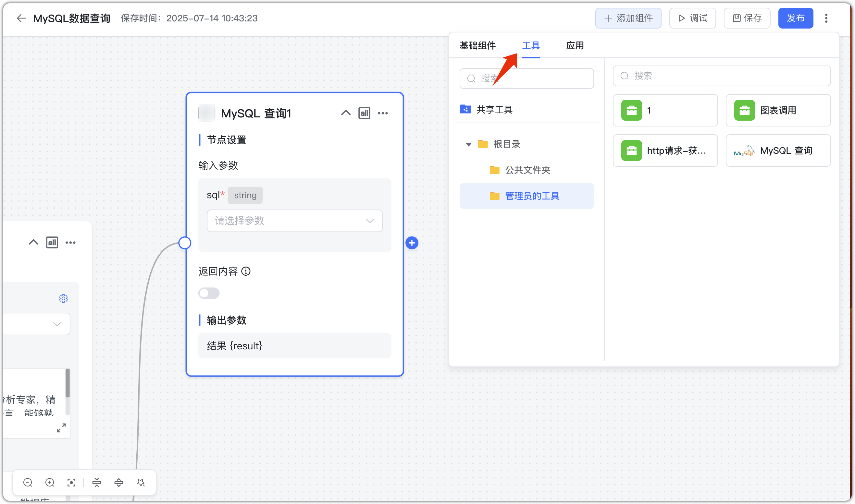Open the top-right vertical three-dots menu

click(826, 18)
